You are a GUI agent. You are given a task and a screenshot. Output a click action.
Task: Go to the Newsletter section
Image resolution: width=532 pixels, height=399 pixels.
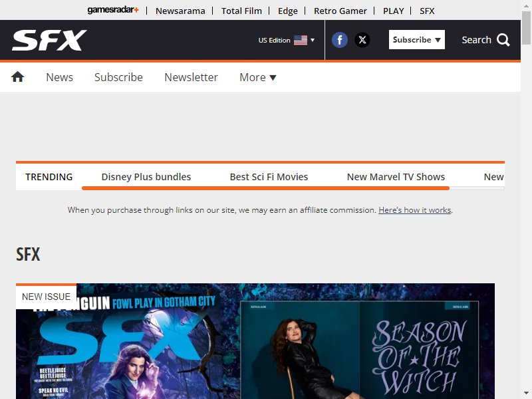point(191,77)
